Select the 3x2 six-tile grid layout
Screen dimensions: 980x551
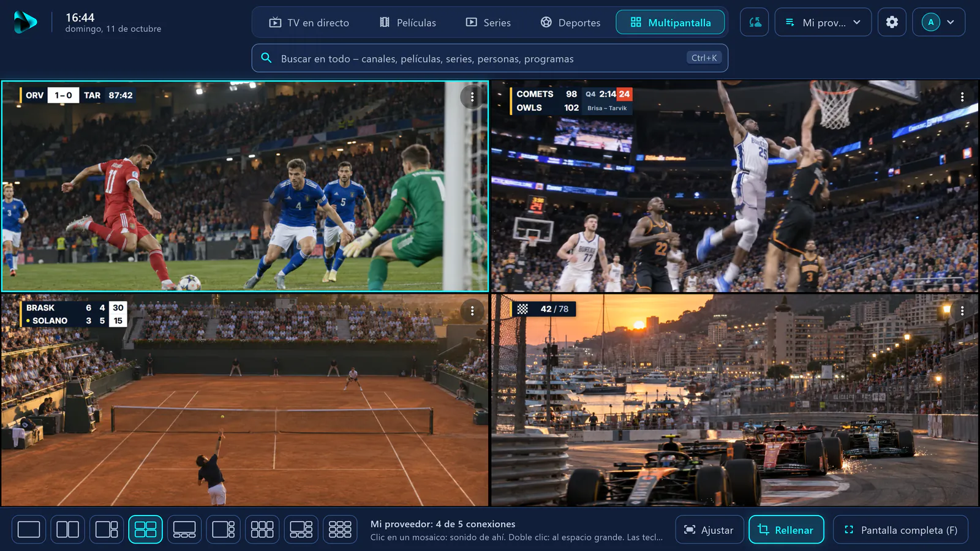coord(262,530)
